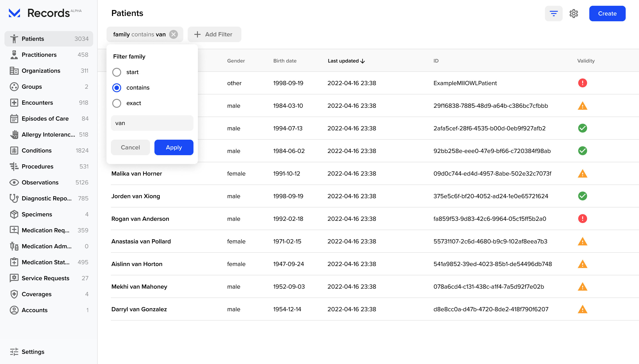Click the Diagnostic Reports stethoscope icon
Image resolution: width=639 pixels, height=364 pixels.
(x=14, y=198)
